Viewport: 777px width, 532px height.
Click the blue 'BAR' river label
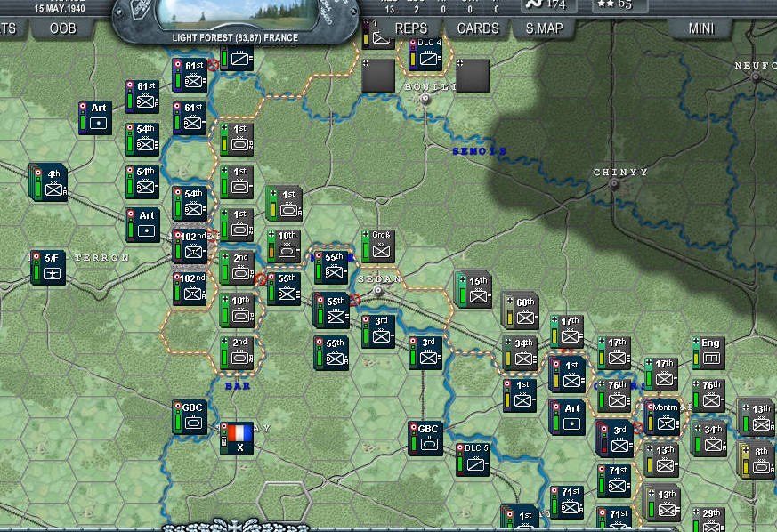pyautogui.click(x=238, y=386)
